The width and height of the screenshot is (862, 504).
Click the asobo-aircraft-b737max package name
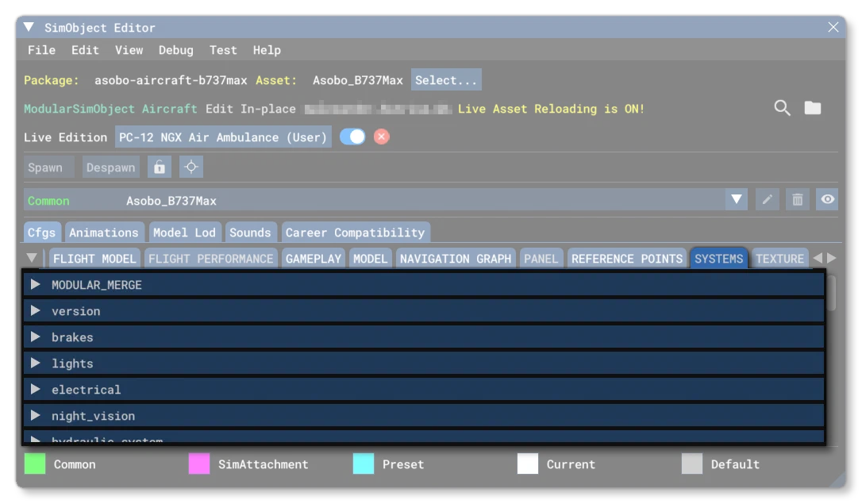(171, 80)
